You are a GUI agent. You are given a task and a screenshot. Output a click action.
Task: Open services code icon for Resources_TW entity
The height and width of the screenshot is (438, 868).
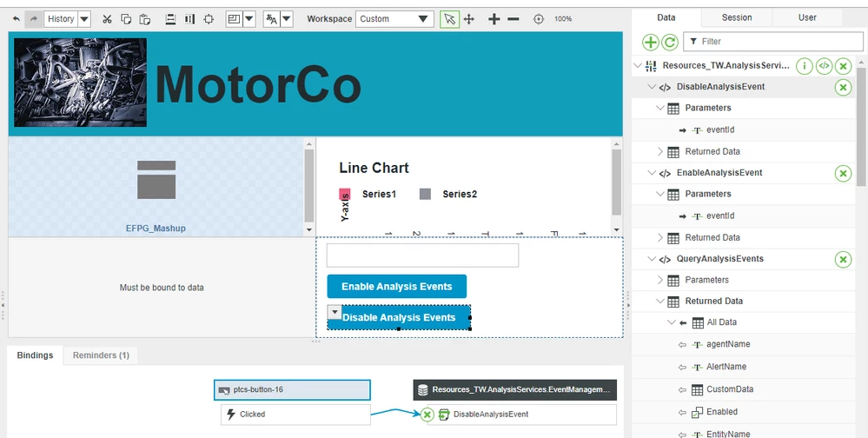point(824,66)
